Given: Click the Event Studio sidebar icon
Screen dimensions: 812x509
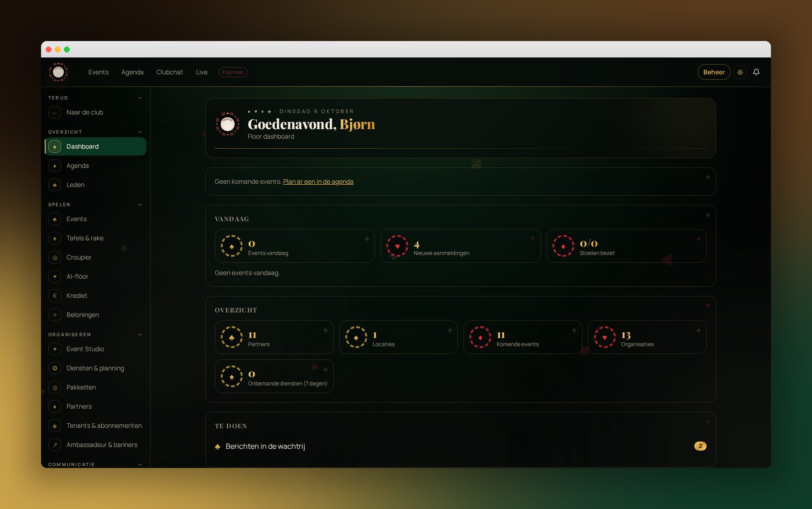Looking at the screenshot, I should click(55, 349).
